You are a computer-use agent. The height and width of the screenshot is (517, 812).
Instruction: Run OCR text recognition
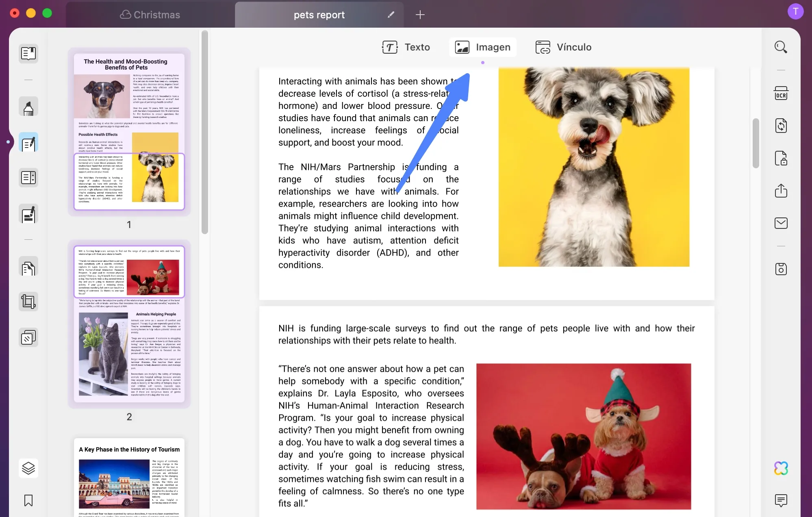(781, 93)
